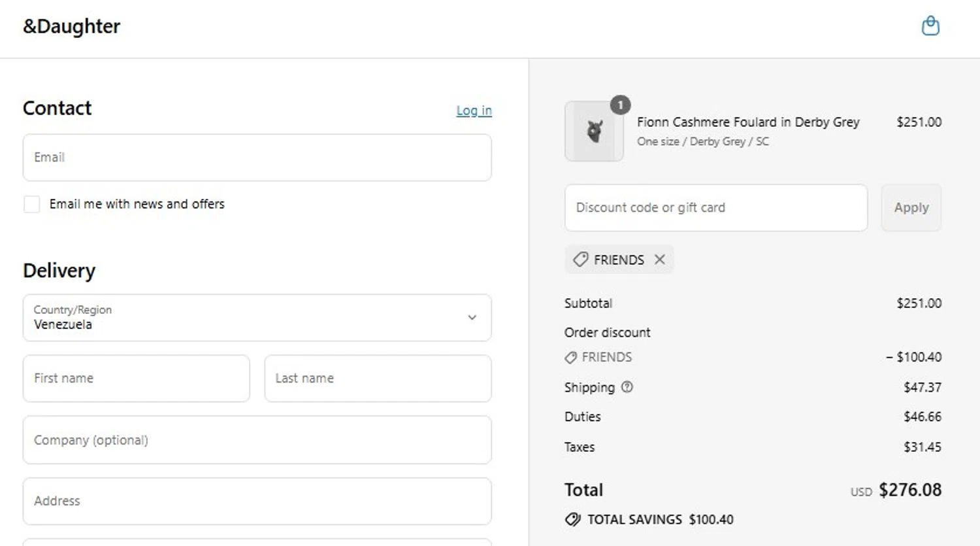Click the Delivery section heading

pos(59,271)
